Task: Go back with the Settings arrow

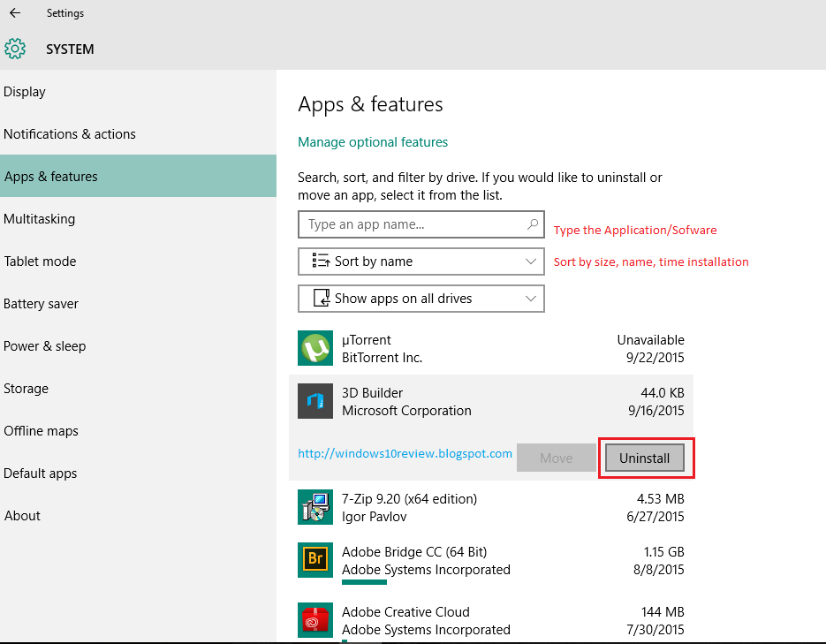Action: [15, 12]
